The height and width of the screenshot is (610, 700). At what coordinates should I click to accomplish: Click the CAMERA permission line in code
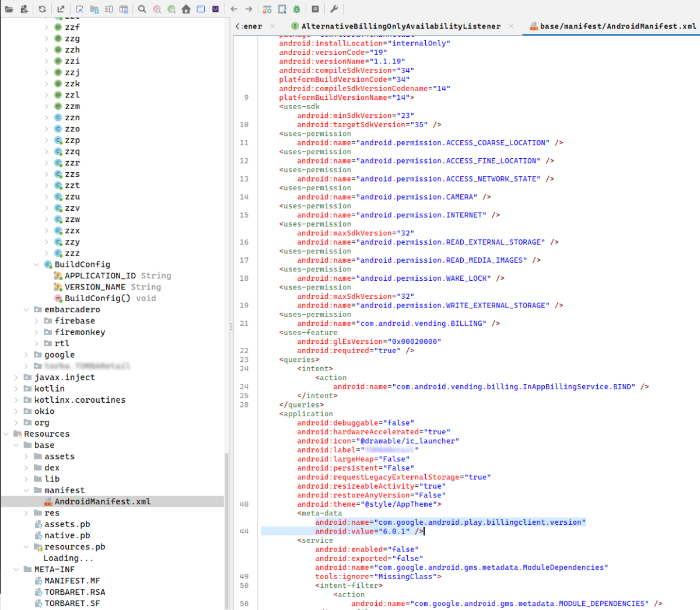(x=394, y=197)
